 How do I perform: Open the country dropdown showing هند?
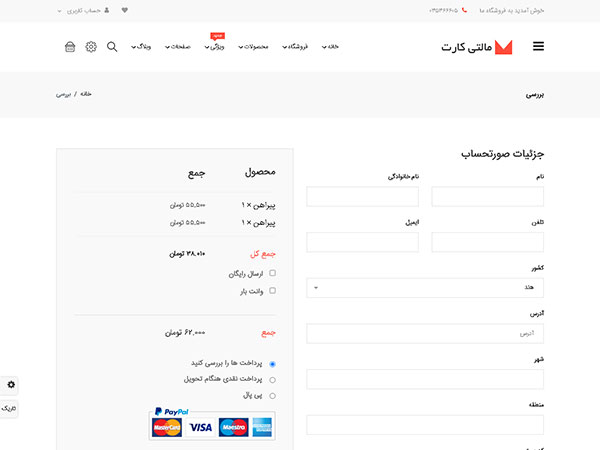click(x=425, y=288)
